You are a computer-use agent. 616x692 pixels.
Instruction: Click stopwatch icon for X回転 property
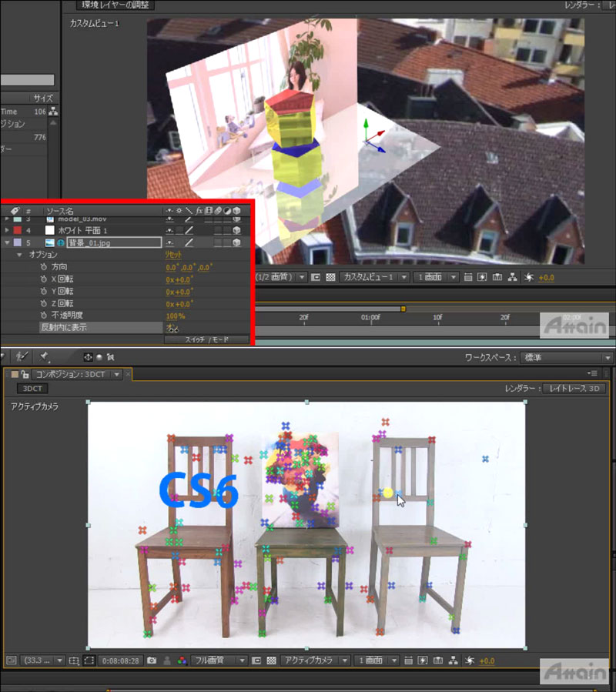[x=44, y=279]
